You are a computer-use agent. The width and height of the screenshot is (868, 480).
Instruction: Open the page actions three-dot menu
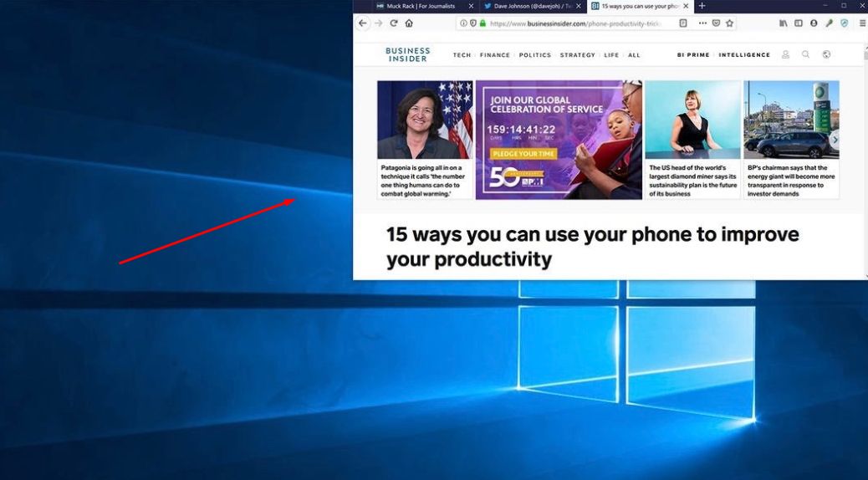coord(702,23)
